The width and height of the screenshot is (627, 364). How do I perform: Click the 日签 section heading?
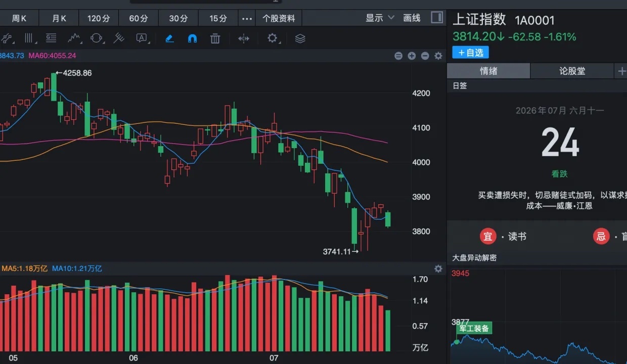pyautogui.click(x=460, y=86)
